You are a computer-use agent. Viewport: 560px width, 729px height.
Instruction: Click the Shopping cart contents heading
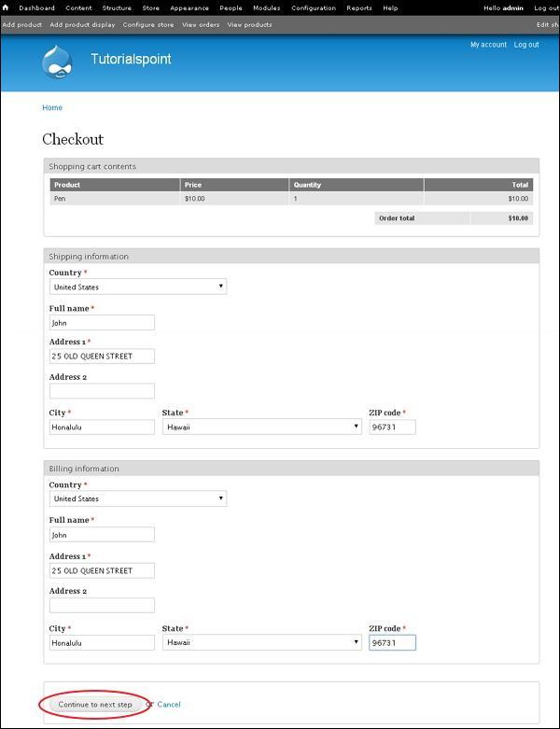click(x=92, y=166)
